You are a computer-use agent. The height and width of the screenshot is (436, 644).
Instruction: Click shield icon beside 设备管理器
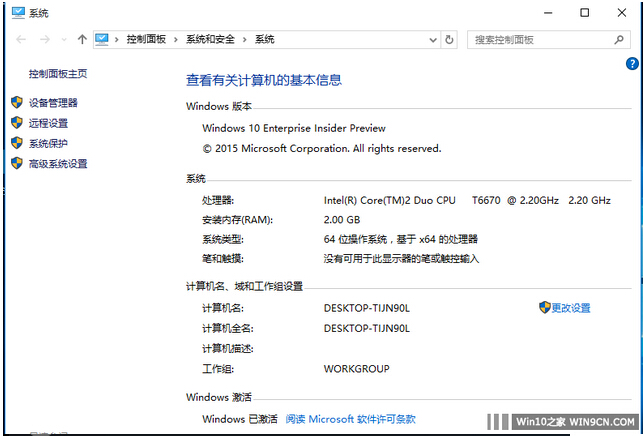tap(17, 102)
